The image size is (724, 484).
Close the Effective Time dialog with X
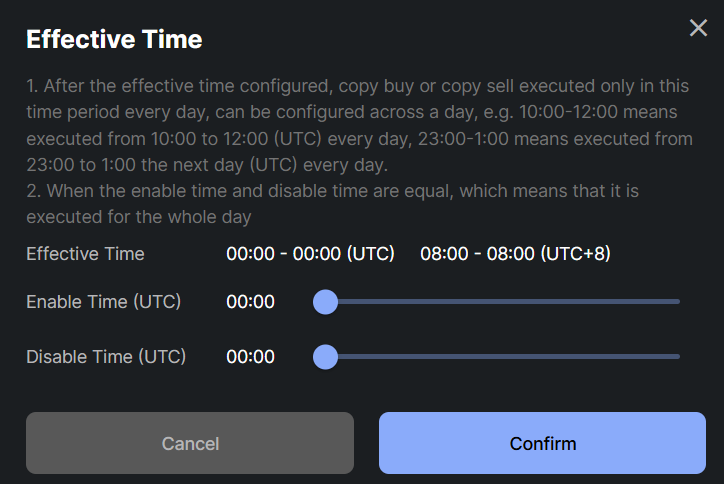(698, 28)
